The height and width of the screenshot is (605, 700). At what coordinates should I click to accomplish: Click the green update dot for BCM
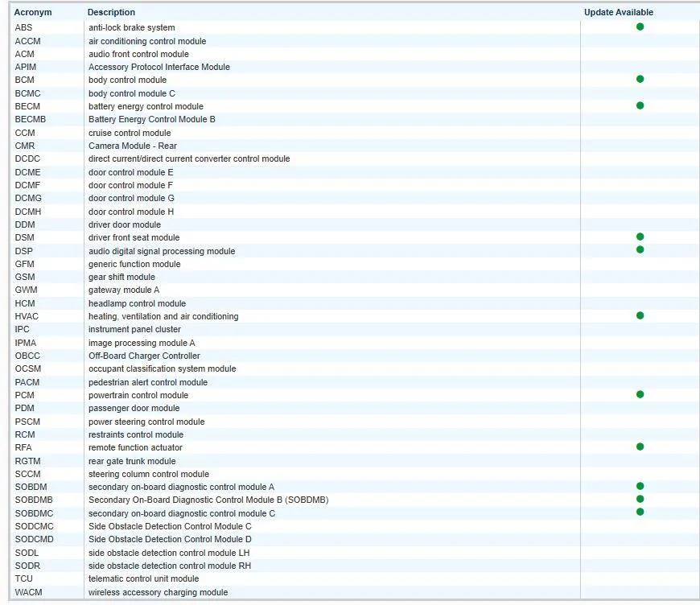tap(640, 79)
